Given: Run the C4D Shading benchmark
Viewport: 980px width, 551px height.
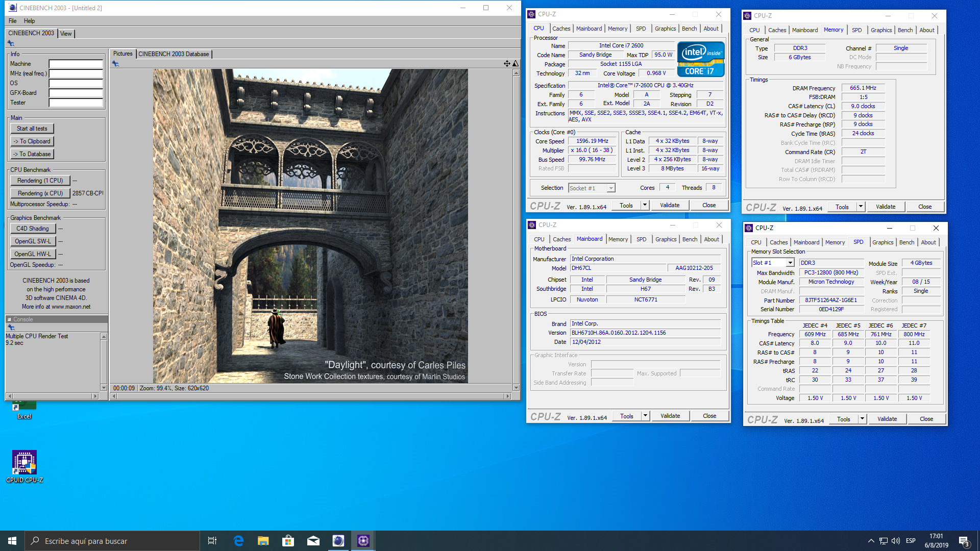Looking at the screenshot, I should coord(33,229).
